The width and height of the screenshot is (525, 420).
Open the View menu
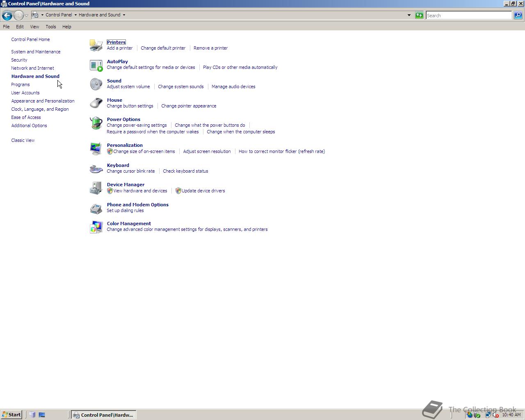pyautogui.click(x=34, y=27)
